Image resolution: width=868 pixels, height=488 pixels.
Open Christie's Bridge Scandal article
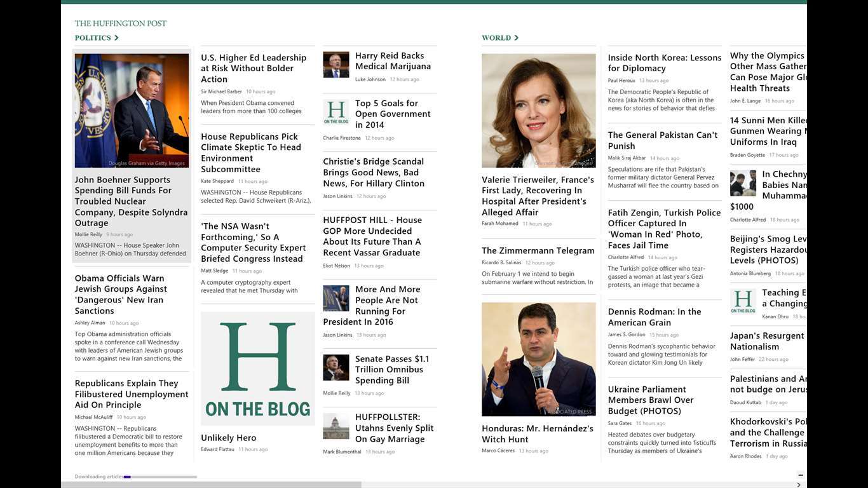tap(374, 172)
